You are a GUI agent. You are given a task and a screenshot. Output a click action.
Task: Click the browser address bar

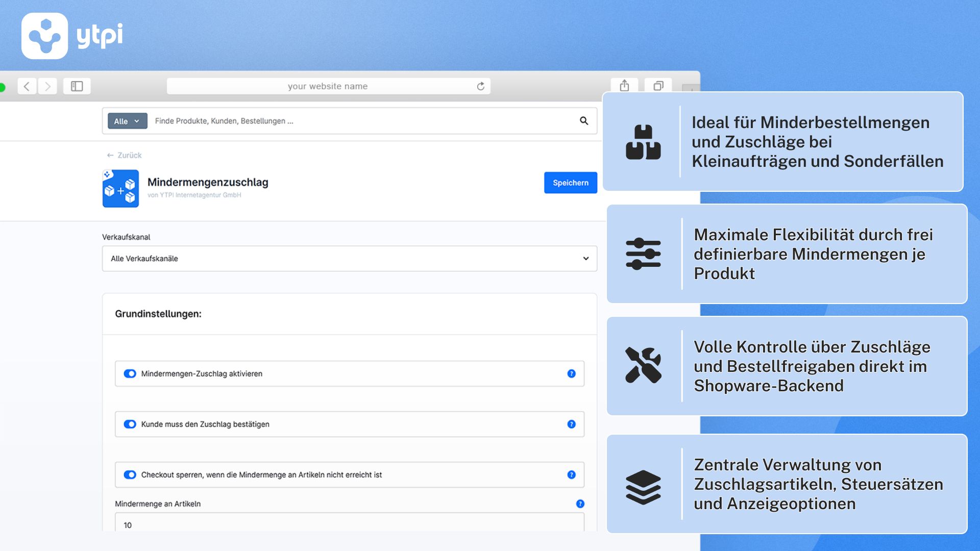328,86
